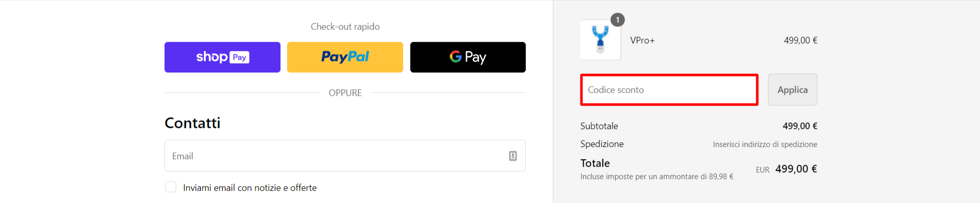
Task: Focus the Email input field
Action: [345, 156]
